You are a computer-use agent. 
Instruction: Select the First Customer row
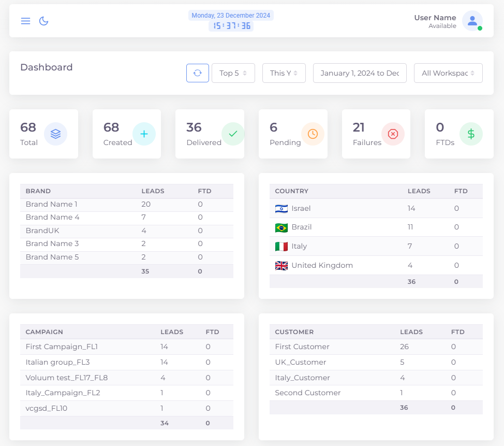coord(376,347)
